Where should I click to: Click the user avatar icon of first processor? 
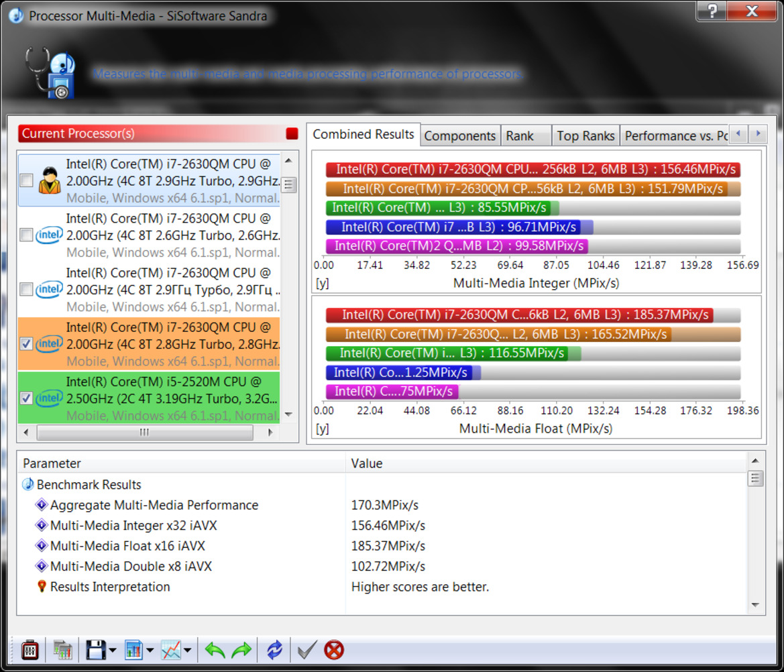(x=50, y=180)
